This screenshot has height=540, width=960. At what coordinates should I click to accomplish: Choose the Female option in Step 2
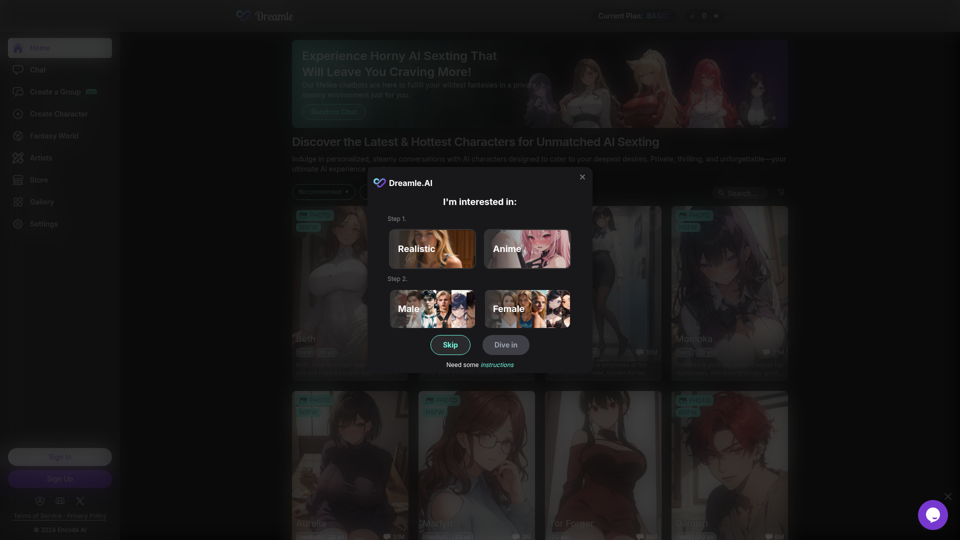click(527, 309)
